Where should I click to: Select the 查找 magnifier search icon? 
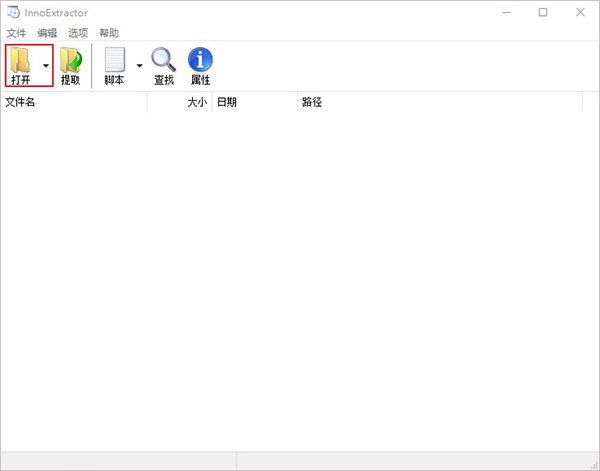point(164,59)
